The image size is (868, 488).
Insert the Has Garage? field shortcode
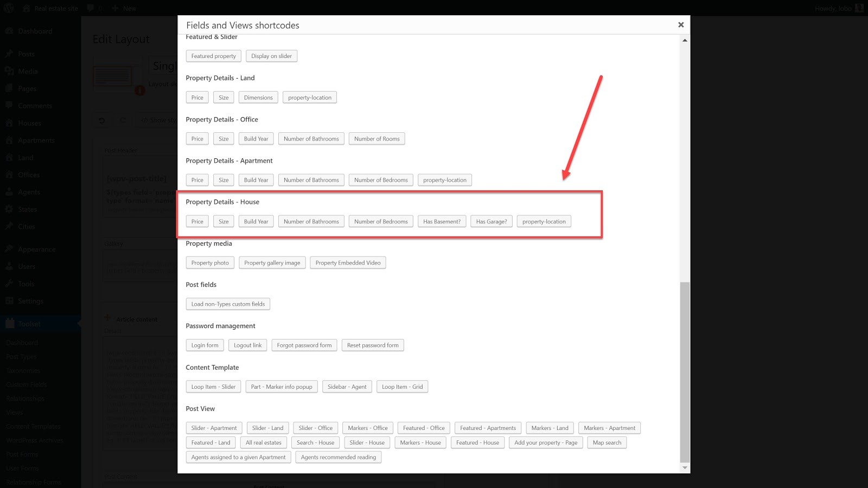click(x=492, y=221)
